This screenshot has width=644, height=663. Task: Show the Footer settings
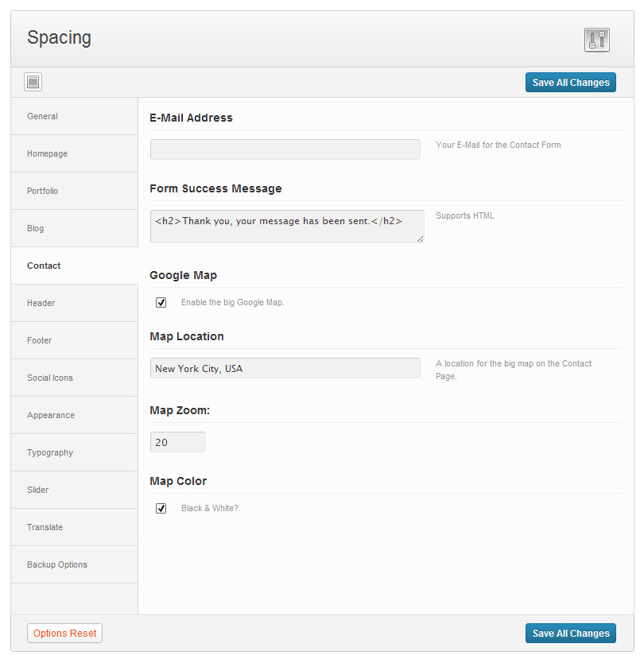75,340
